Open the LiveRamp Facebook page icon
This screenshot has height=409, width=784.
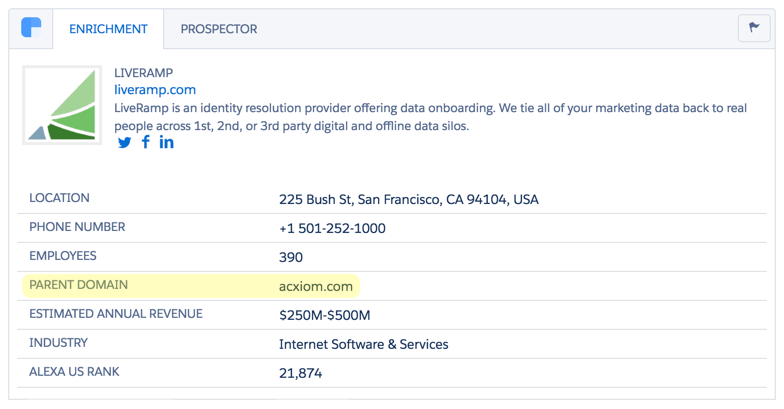[146, 142]
